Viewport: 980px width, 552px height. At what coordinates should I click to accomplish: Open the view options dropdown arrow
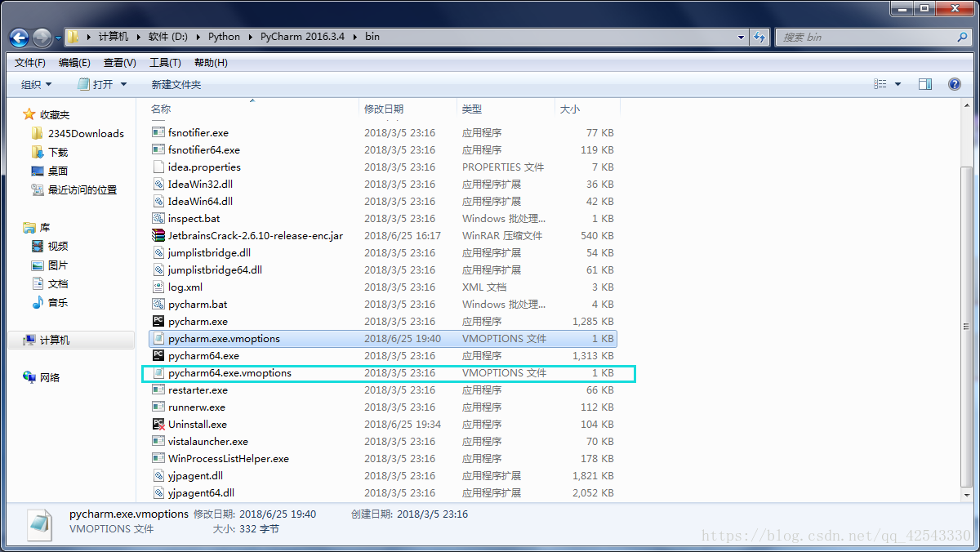[898, 84]
